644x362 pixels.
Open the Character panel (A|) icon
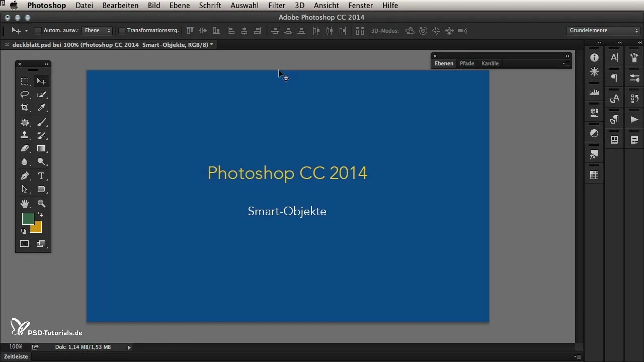(614, 58)
